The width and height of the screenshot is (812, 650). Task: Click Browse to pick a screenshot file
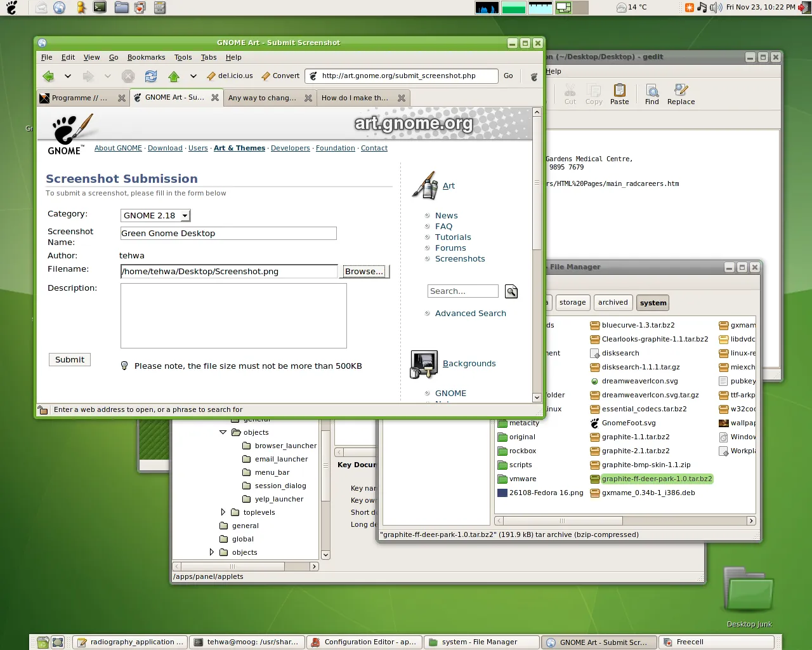[365, 271]
